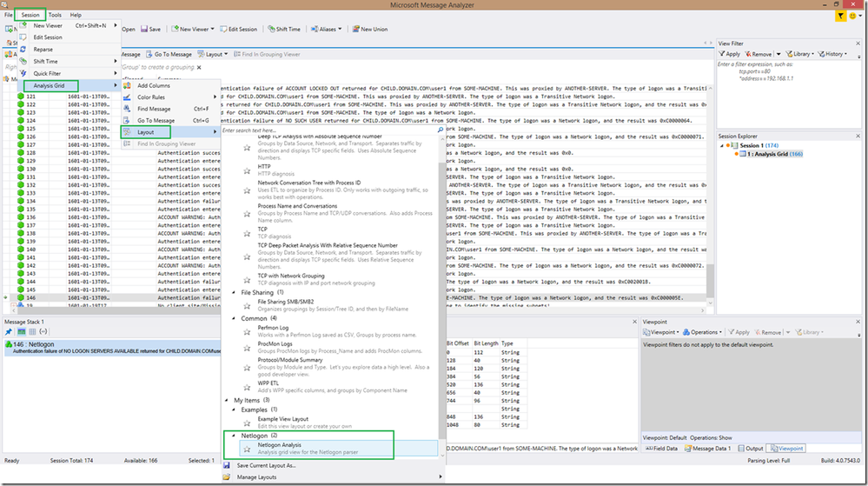Click the smiley feedback icon
Screen dimensions: 868x486
click(852, 16)
